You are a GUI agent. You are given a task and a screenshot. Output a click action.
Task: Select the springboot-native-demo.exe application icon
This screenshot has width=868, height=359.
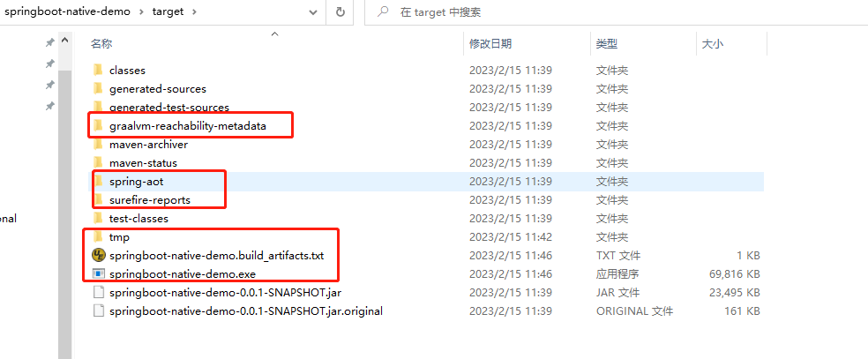tap(99, 273)
